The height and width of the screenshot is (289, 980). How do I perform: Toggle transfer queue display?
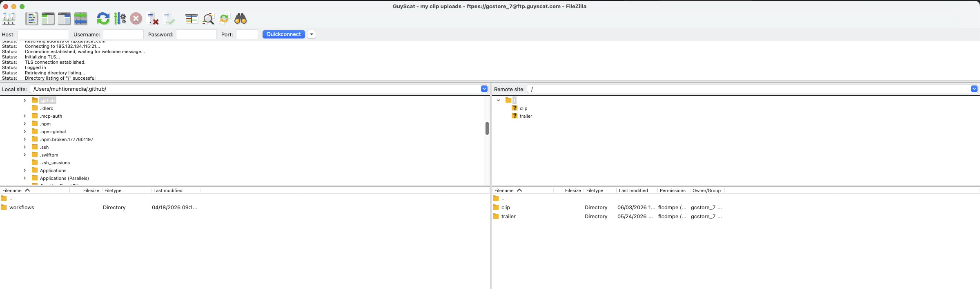pos(80,18)
